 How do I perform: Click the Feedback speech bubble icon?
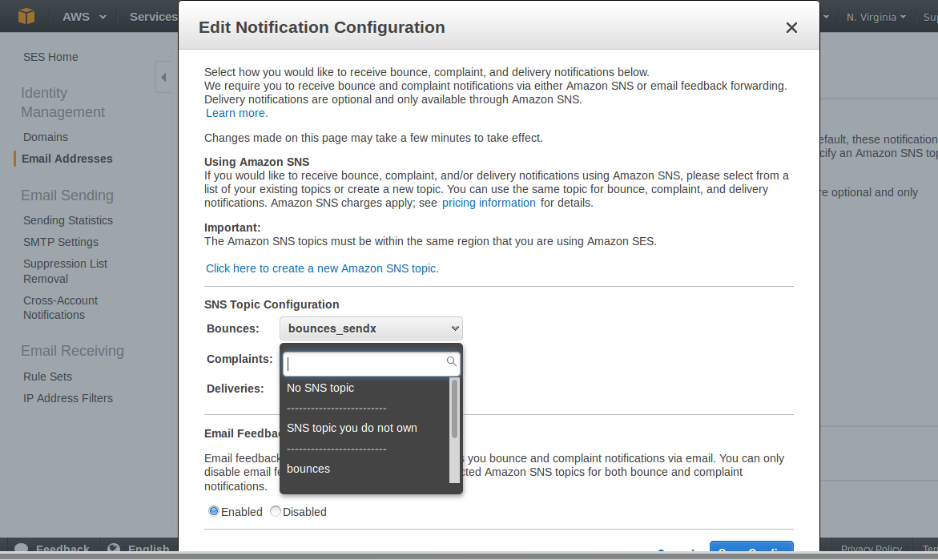(21, 549)
